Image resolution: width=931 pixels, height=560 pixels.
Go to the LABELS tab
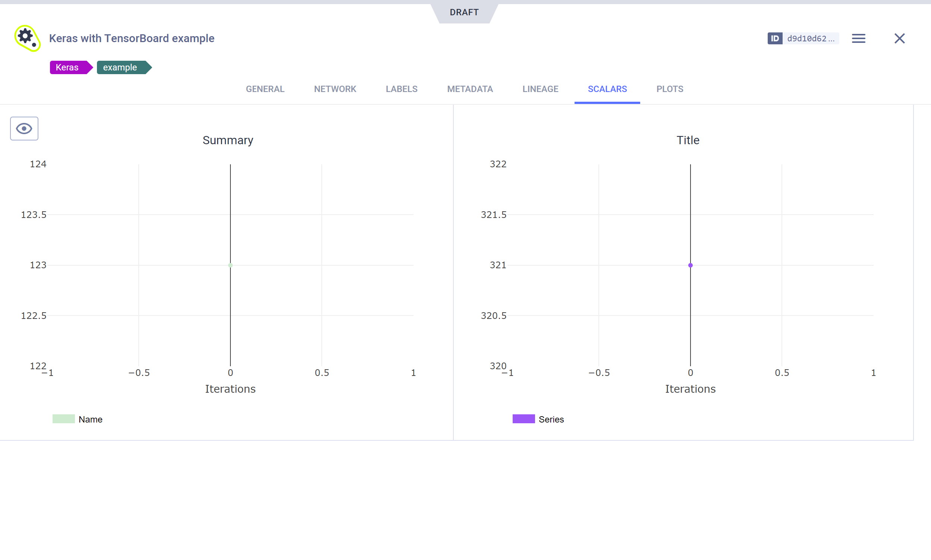(x=401, y=89)
